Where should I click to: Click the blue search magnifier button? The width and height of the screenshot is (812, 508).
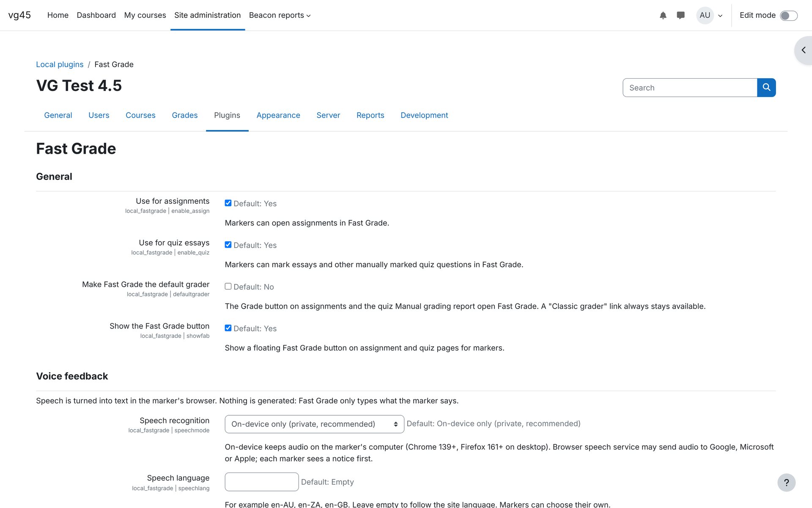[x=766, y=88]
